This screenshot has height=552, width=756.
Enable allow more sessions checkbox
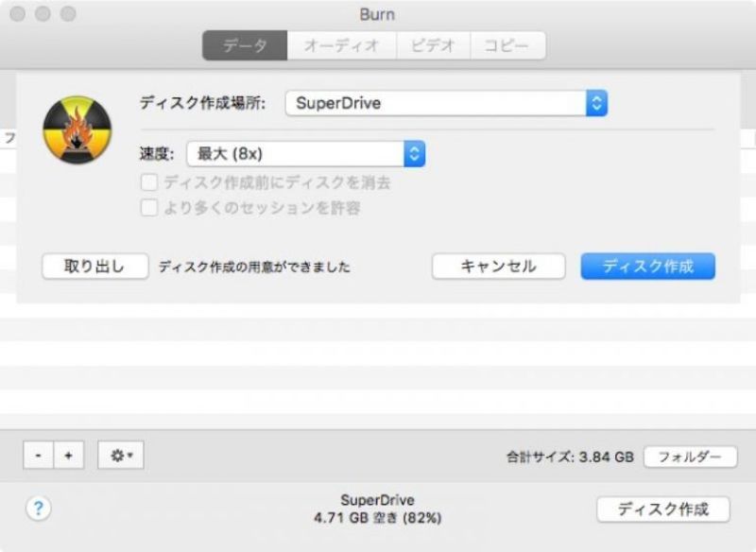point(148,207)
